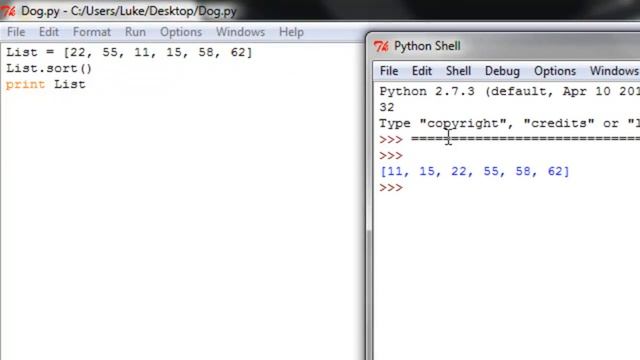Open the Run menu in Dog.py editor
This screenshot has height=360, width=640.
tap(135, 32)
